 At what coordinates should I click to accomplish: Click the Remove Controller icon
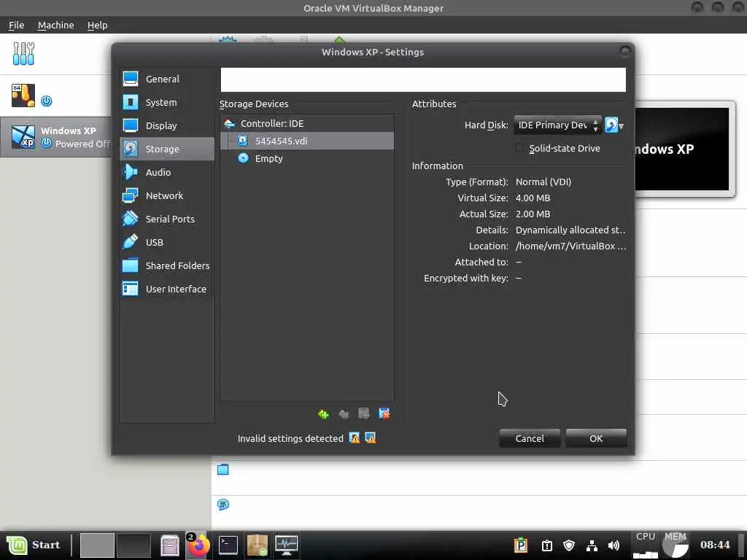(344, 414)
